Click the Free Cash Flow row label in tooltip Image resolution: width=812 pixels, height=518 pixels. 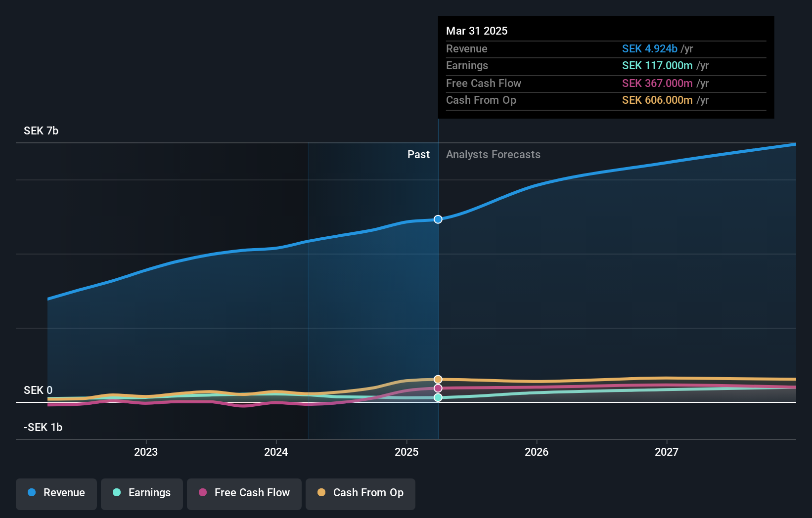[484, 84]
